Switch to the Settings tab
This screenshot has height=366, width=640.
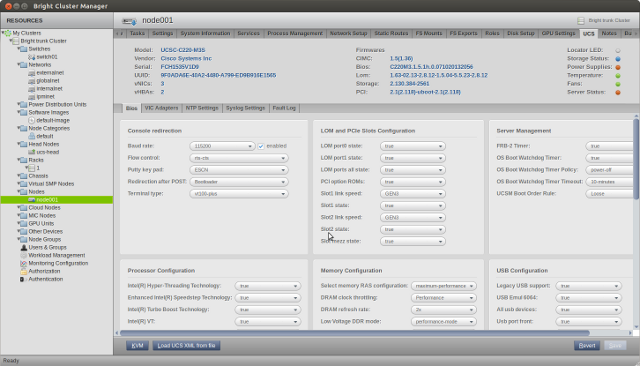pos(162,33)
